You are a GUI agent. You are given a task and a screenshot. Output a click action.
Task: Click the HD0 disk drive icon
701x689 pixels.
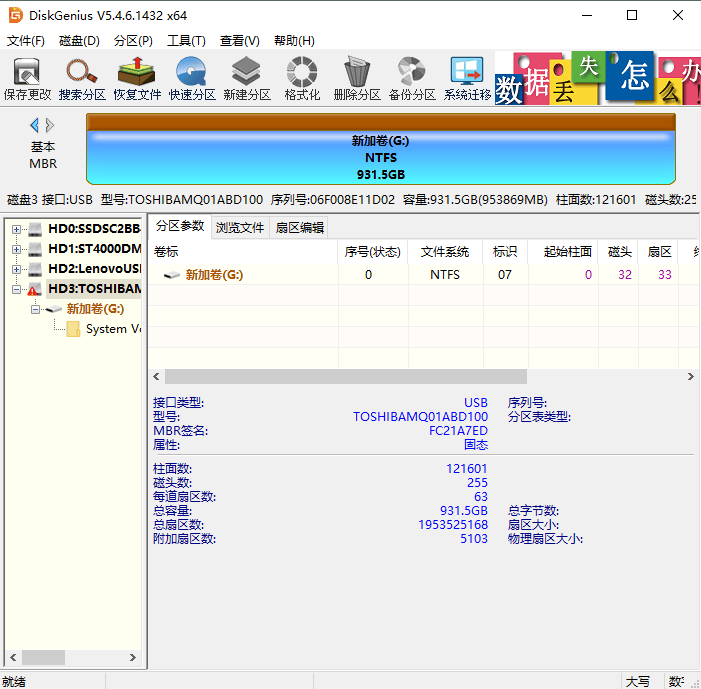[x=35, y=229]
